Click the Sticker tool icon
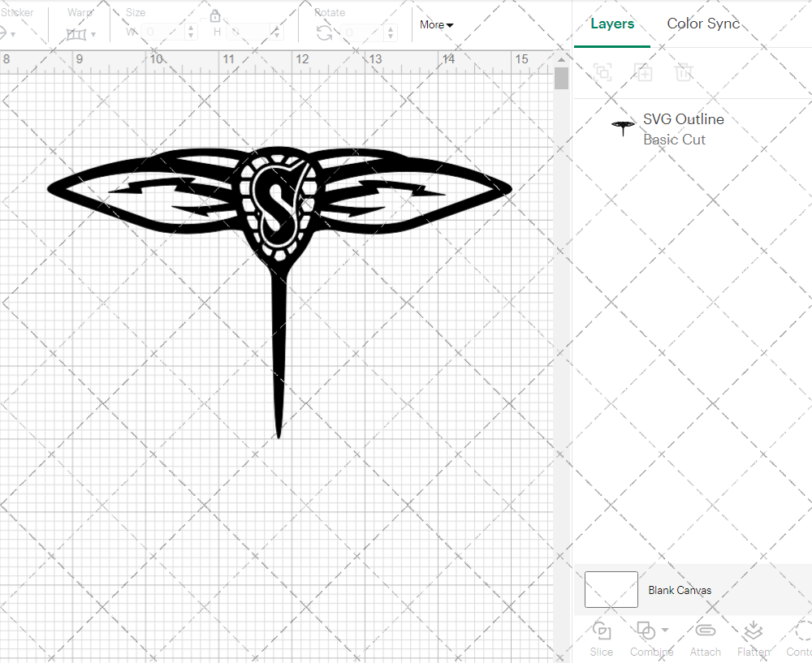Image resolution: width=812 pixels, height=663 pixels. pos(3,33)
